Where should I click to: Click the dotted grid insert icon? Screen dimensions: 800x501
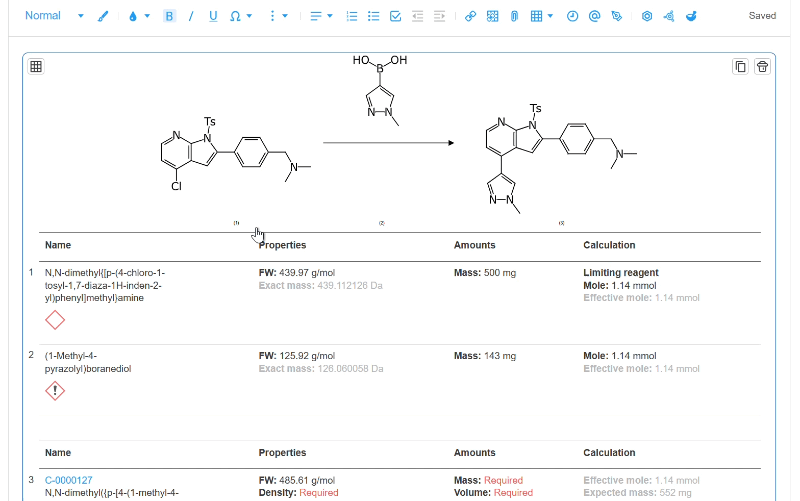[492, 16]
